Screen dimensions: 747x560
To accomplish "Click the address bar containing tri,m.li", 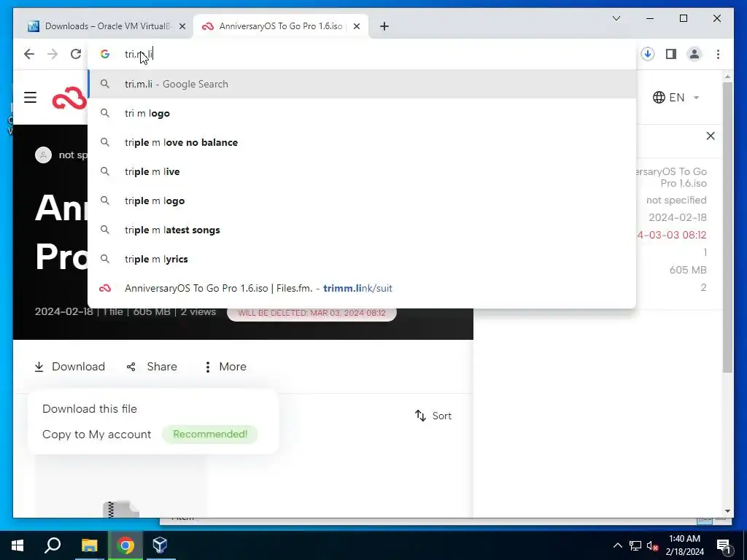I will [x=362, y=54].
